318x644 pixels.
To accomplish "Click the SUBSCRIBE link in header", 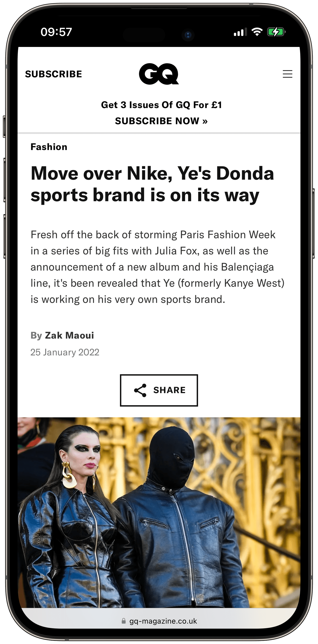I will point(54,74).
